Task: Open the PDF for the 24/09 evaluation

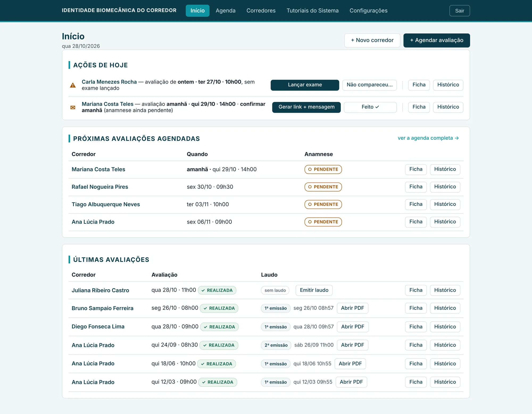Action: tap(352, 345)
